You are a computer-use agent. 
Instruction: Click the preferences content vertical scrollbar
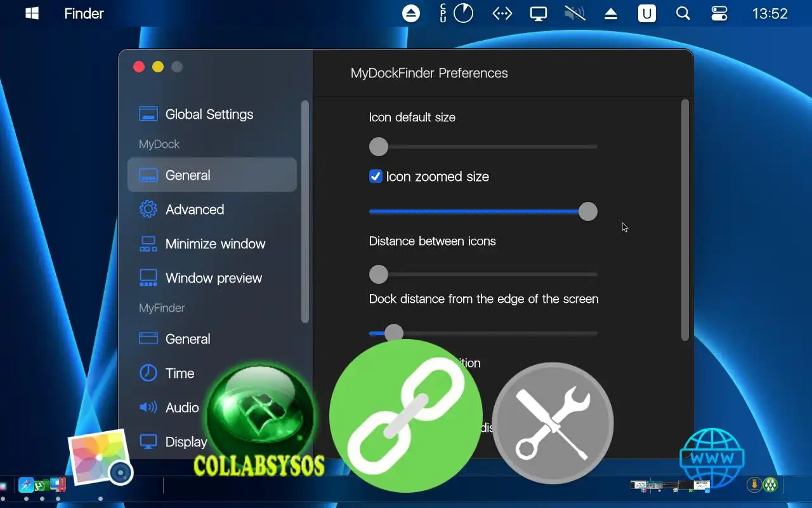click(684, 220)
